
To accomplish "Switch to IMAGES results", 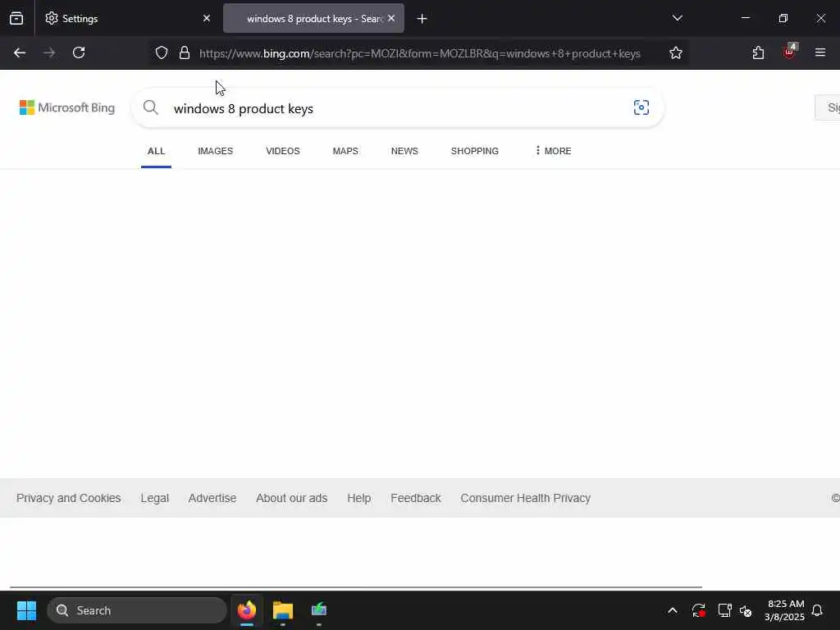I will [216, 151].
